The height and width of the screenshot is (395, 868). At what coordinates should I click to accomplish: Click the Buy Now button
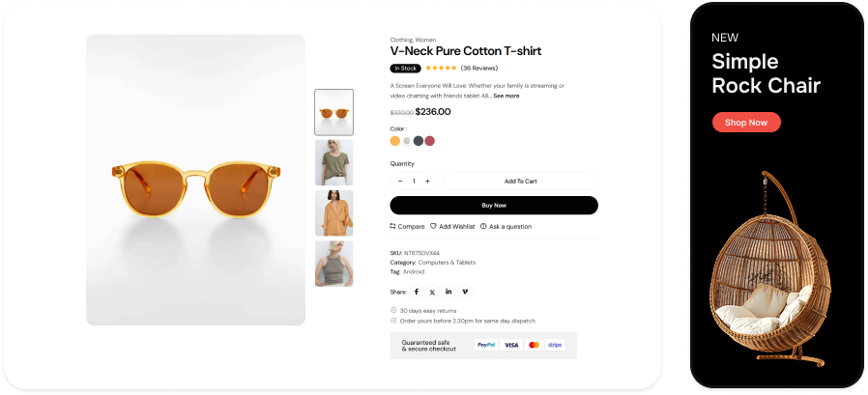(494, 205)
